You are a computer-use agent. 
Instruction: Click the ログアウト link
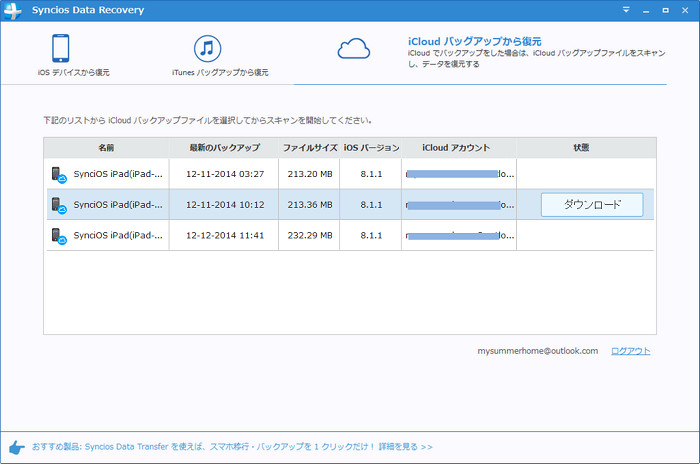pyautogui.click(x=630, y=351)
